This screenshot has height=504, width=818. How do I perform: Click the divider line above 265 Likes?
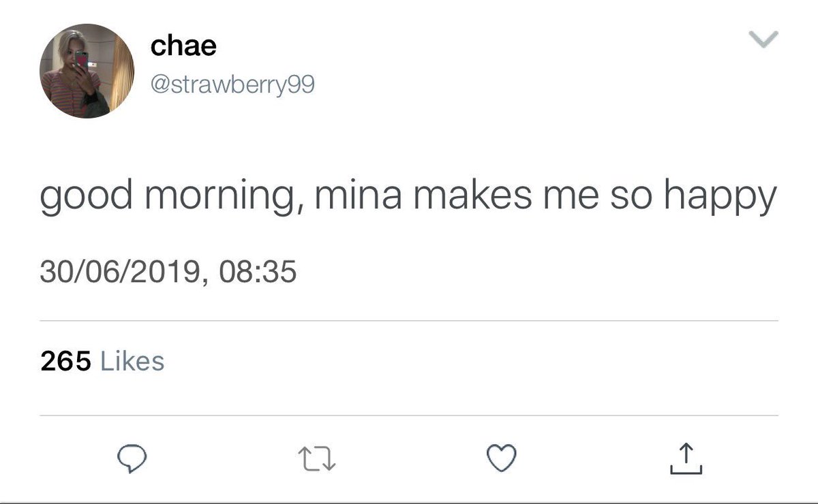(x=408, y=321)
